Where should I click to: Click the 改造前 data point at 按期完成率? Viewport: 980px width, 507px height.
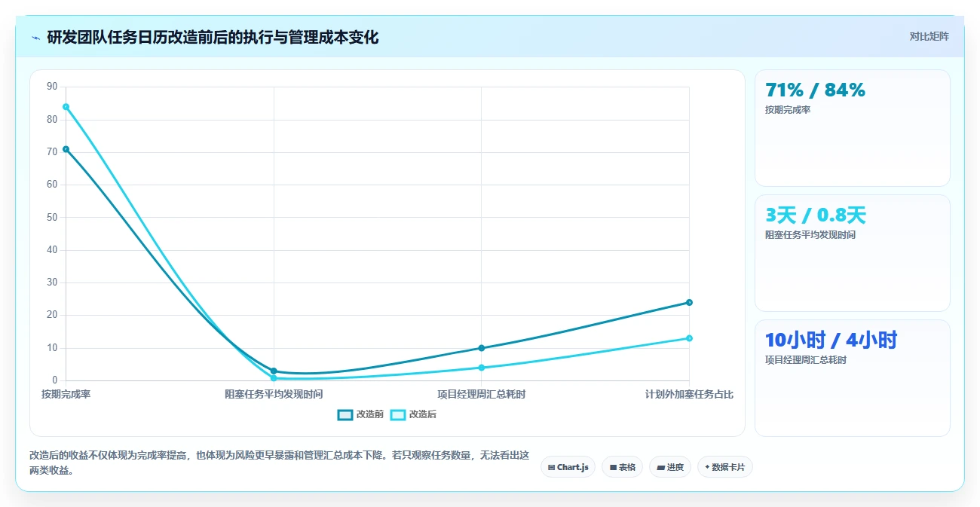[66, 149]
